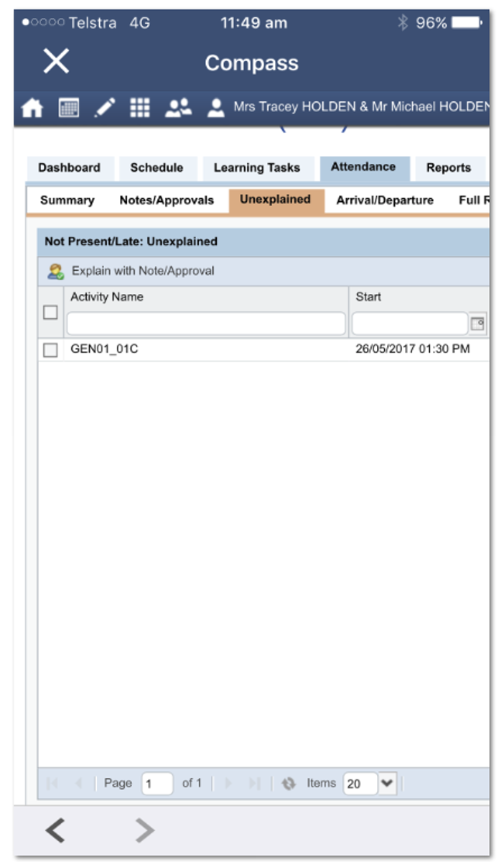Tap the Bluetooth icon in status bar
Image resolution: width=504 pixels, height=862 pixels.
click(402, 23)
